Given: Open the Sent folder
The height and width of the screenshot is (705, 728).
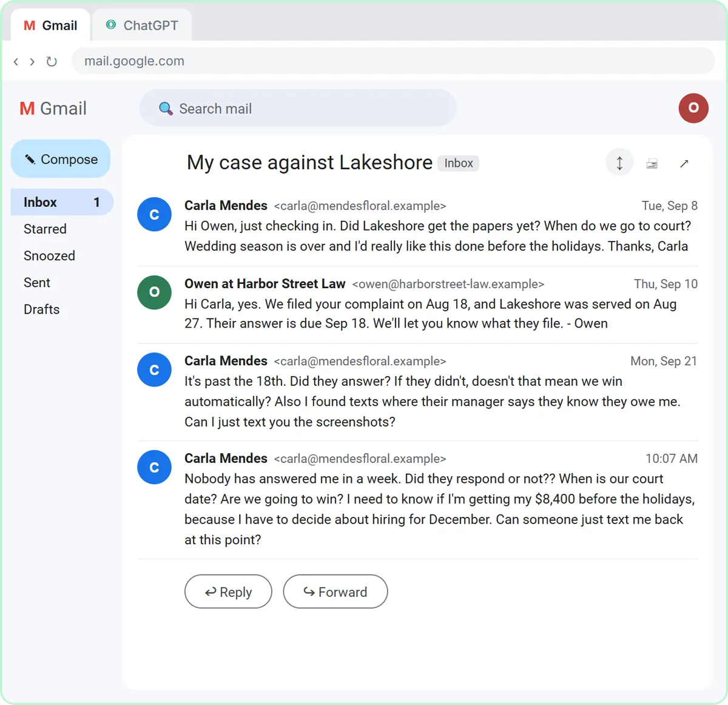Looking at the screenshot, I should [37, 282].
